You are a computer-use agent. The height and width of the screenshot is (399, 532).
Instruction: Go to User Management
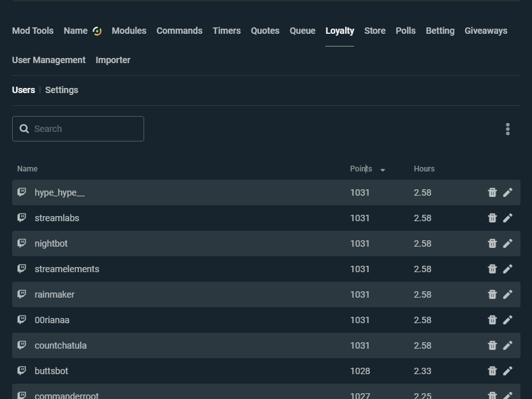[48, 60]
